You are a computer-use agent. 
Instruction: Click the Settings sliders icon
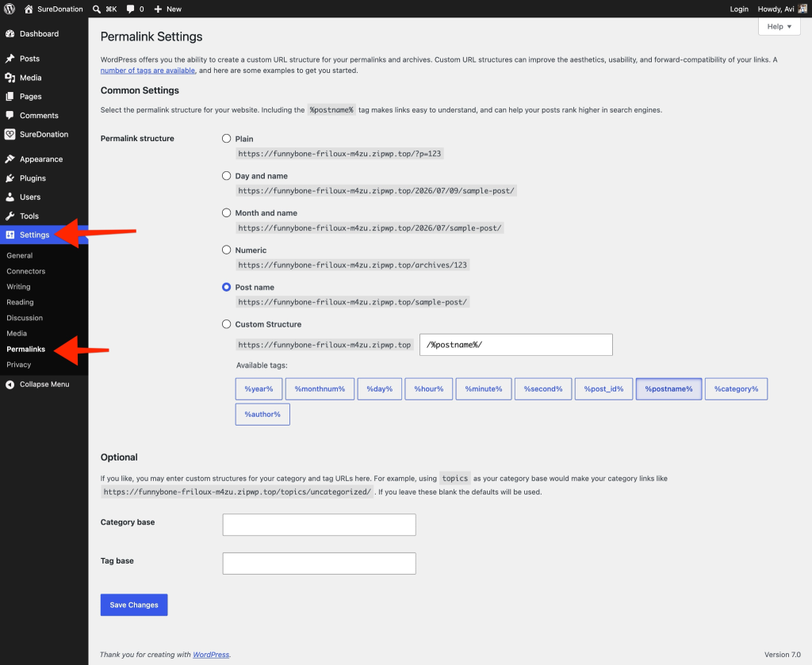10,235
